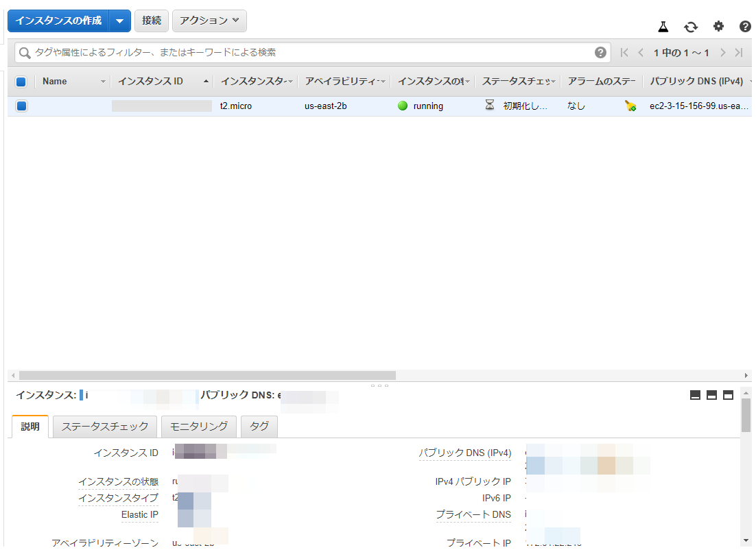756x550 pixels.
Task: Maximize the detail pane layout
Action: (728, 395)
